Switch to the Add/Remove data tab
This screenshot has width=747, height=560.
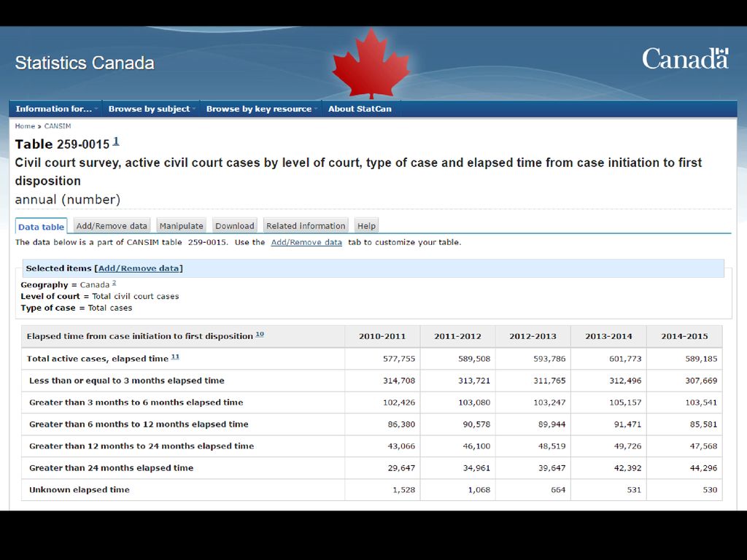coord(112,226)
